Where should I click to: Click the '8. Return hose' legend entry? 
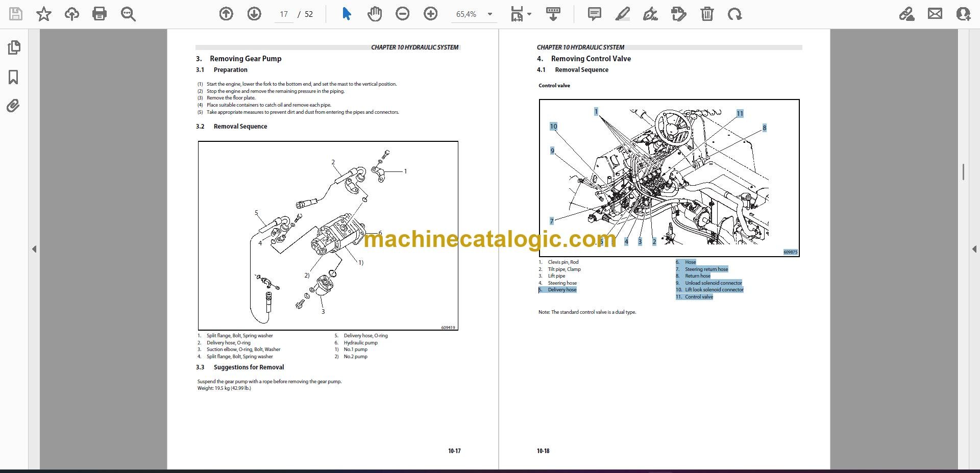click(693, 276)
